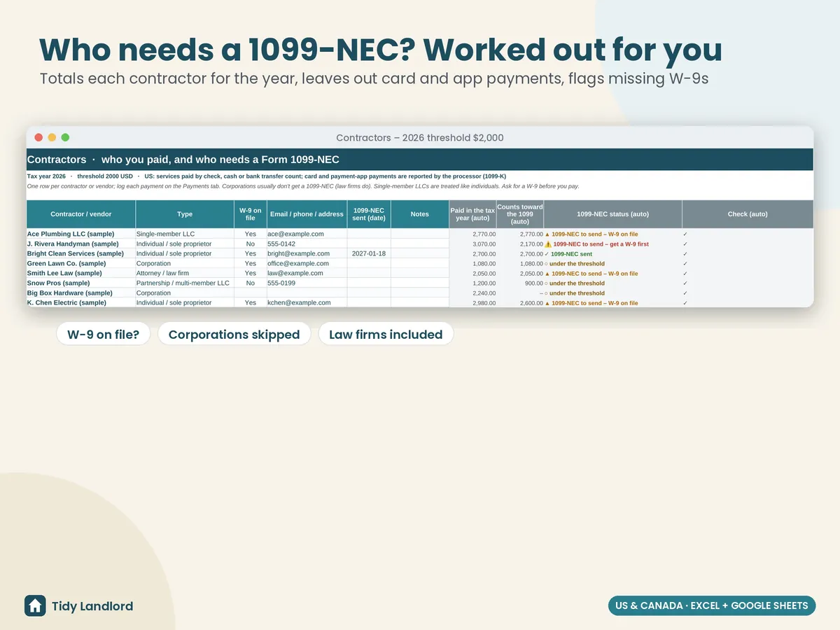Select the "Bright Clean Services (sample)" cell
Screen dimensions: 840x630
[81, 254]
